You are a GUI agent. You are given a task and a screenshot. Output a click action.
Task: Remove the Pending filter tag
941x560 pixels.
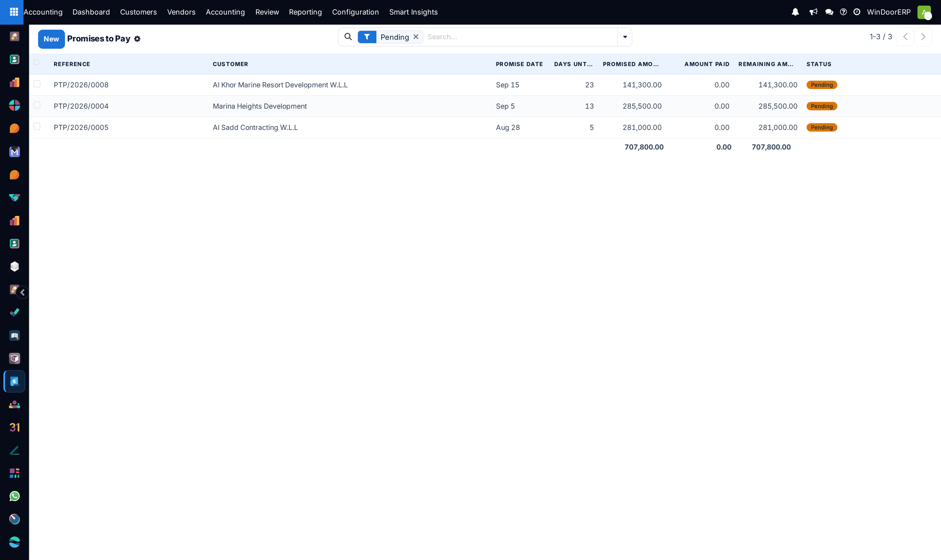coord(416,37)
